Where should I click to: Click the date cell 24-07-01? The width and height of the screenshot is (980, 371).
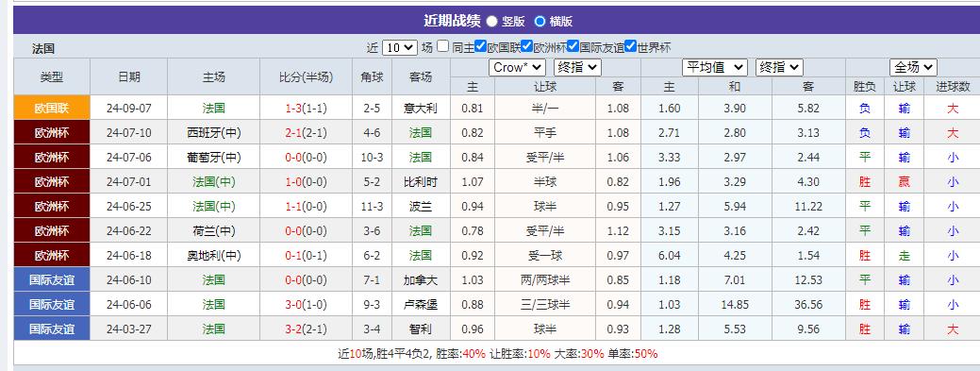pyautogui.click(x=129, y=182)
